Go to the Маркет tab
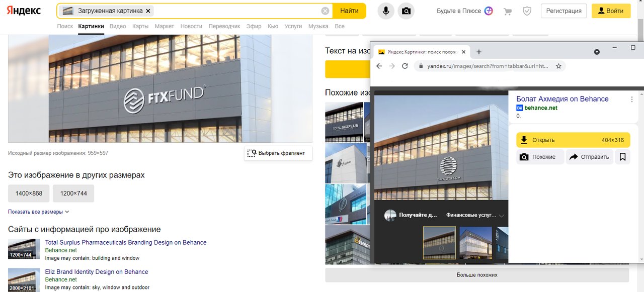Image resolution: width=644 pixels, height=292 pixels. point(165,26)
